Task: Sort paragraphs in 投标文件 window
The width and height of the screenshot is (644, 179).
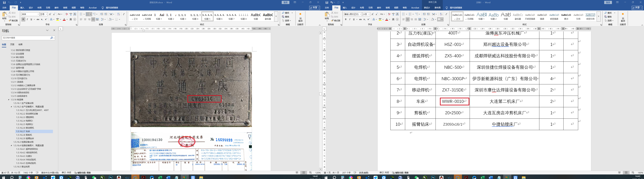Action: coord(118,14)
